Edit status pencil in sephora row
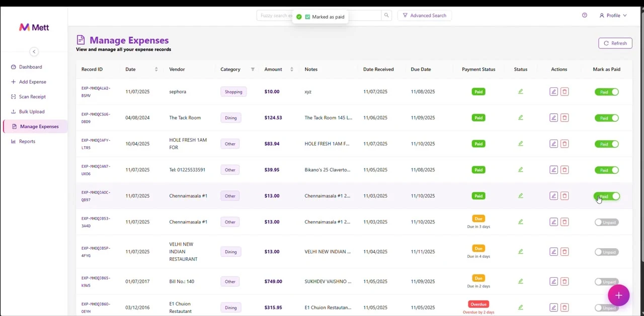The image size is (644, 316). (x=521, y=91)
